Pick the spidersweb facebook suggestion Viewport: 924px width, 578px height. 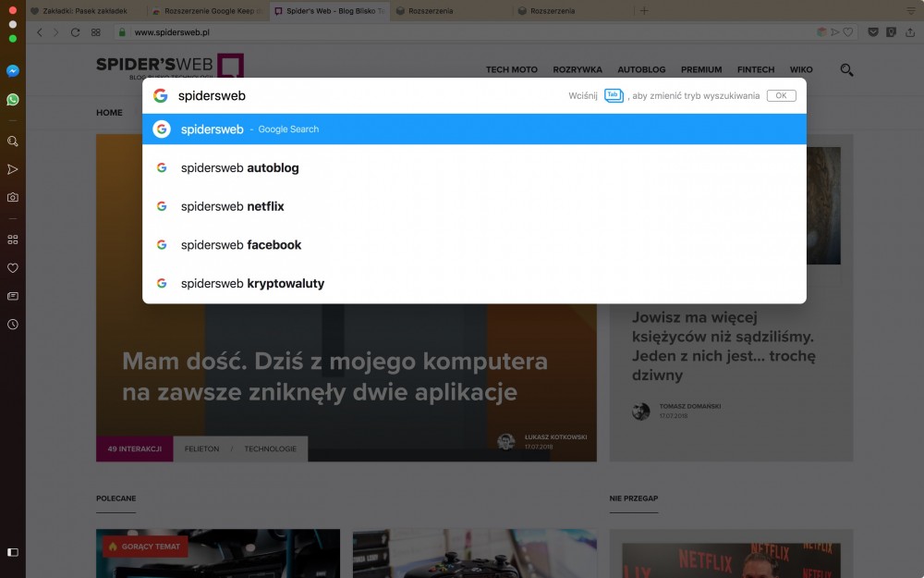click(474, 245)
